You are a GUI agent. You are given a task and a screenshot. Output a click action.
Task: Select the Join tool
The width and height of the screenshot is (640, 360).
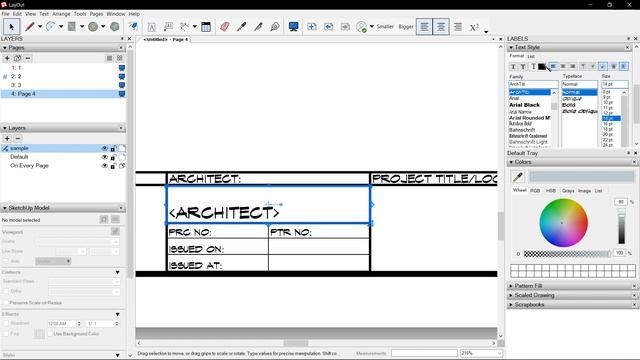tap(275, 27)
